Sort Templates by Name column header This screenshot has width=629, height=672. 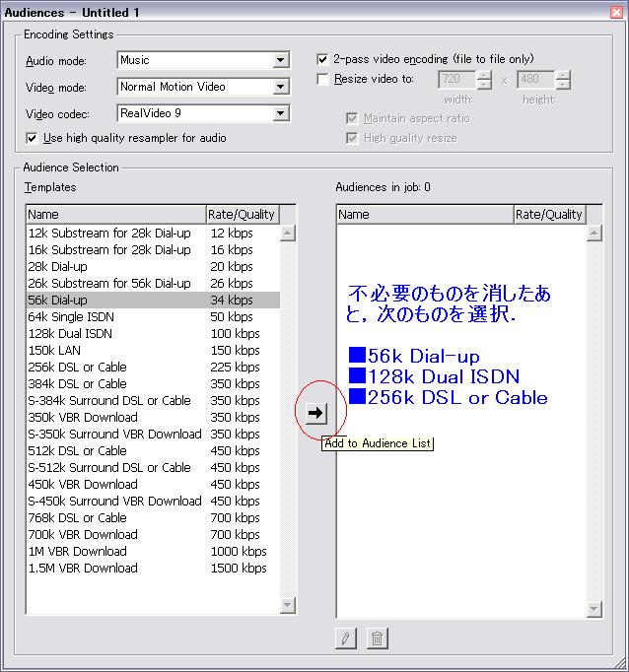coord(116,214)
